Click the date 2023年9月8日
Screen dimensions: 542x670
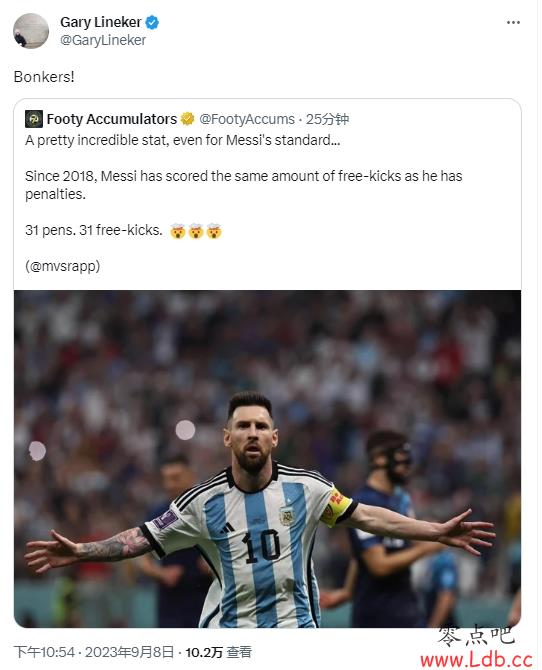[x=130, y=652]
